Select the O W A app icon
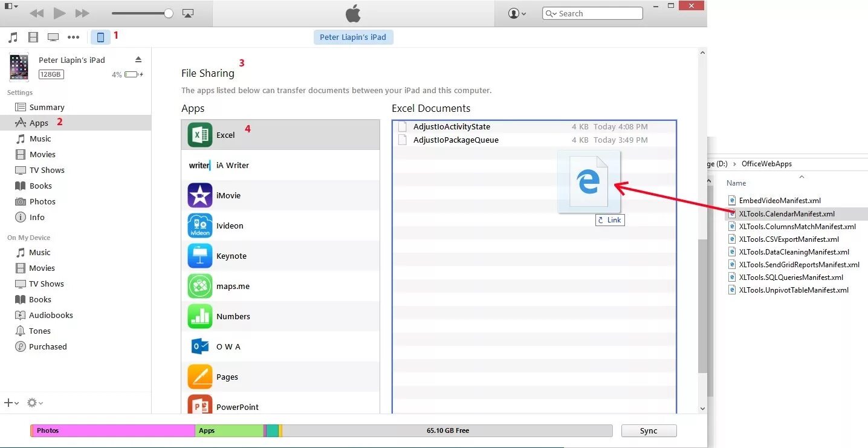868x448 pixels. 199,346
